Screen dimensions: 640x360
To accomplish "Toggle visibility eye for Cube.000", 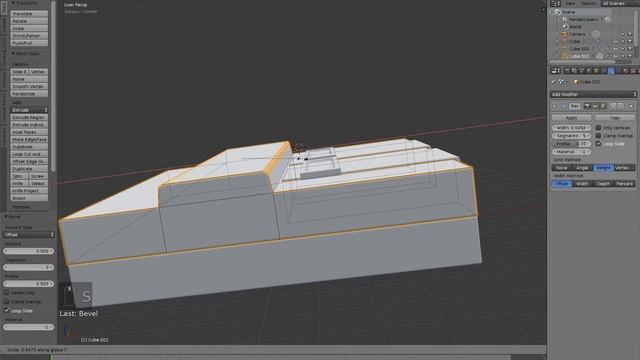I will pos(616,49).
